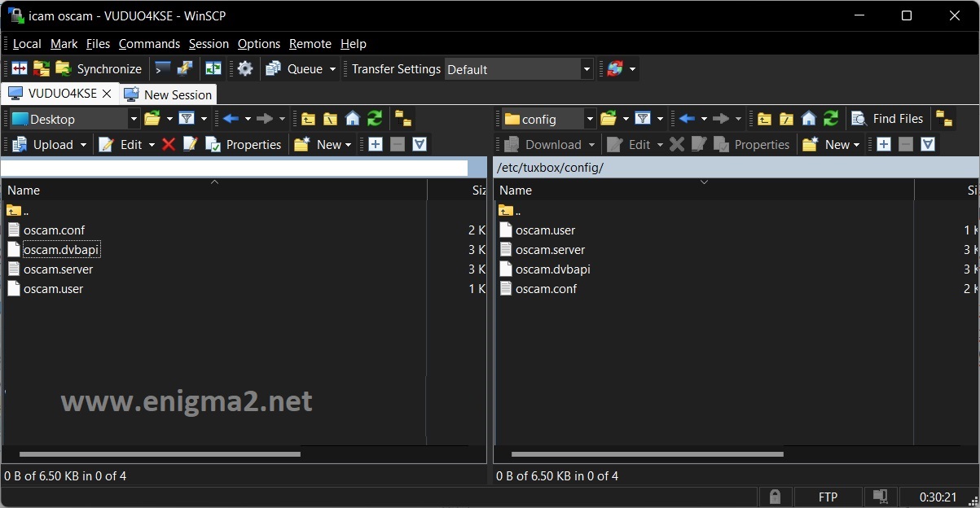Open local file Properties
The width and height of the screenshot is (980, 508).
244,144
